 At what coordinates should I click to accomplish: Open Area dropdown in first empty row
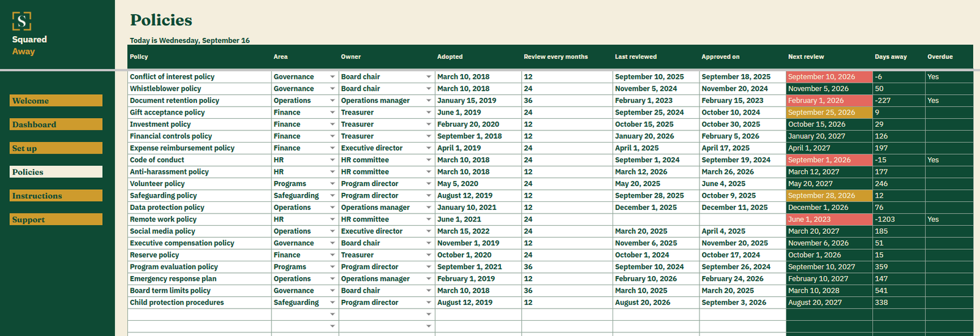pyautogui.click(x=333, y=315)
